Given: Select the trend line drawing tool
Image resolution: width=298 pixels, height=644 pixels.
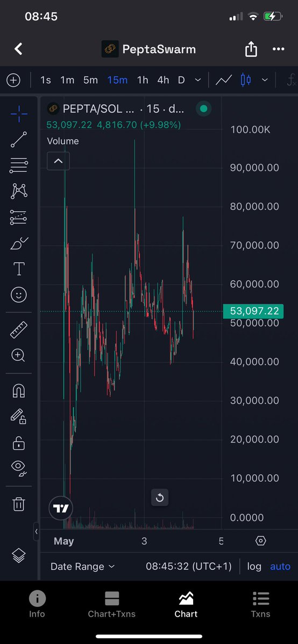Looking at the screenshot, I should [19, 140].
